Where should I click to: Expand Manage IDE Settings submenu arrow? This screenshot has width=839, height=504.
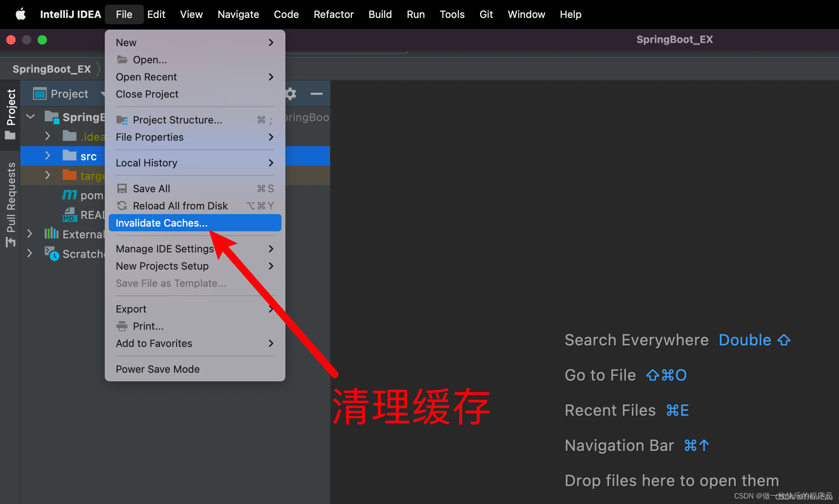(271, 249)
